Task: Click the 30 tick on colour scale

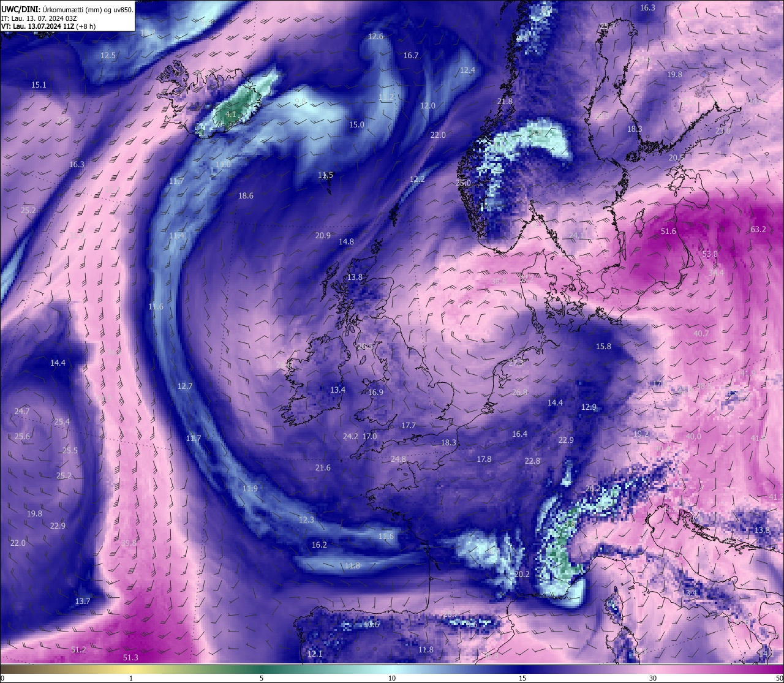Action: pos(653,678)
